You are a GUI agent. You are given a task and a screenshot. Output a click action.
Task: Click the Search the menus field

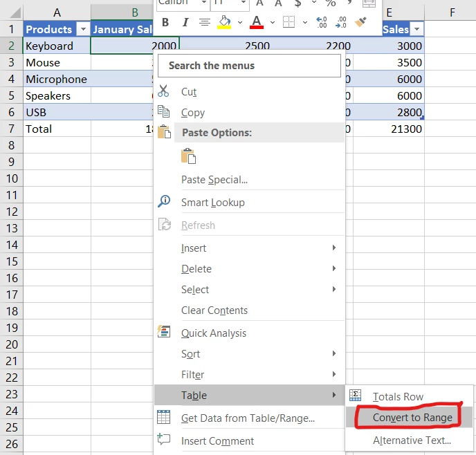[249, 66]
